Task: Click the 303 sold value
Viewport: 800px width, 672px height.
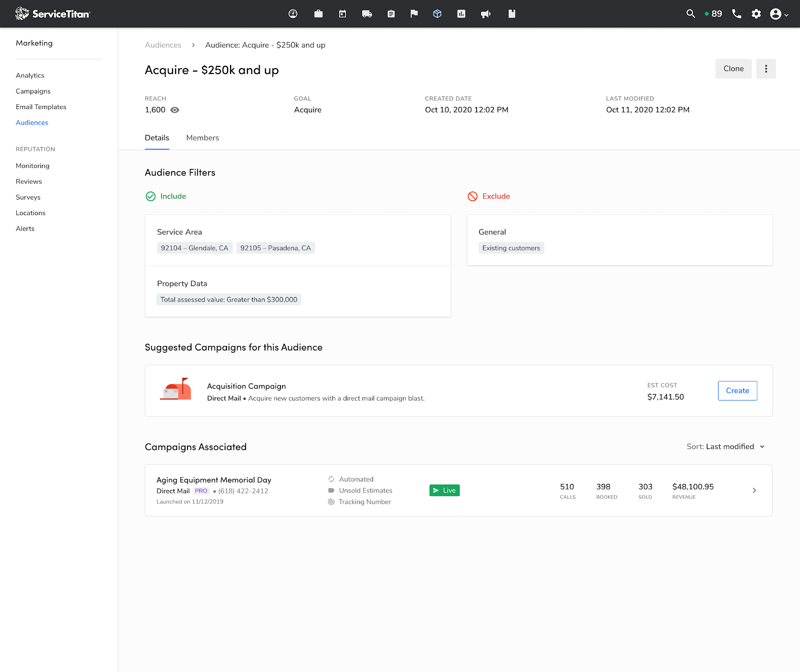Action: 645,486
